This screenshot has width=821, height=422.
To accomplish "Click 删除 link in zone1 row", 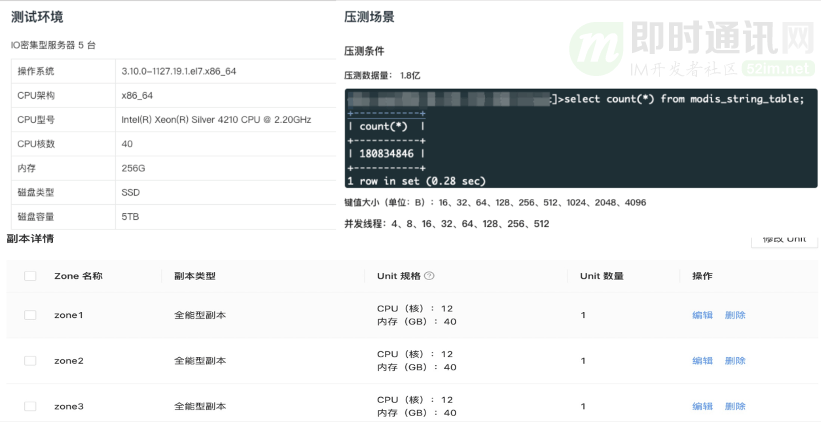I will (735, 315).
